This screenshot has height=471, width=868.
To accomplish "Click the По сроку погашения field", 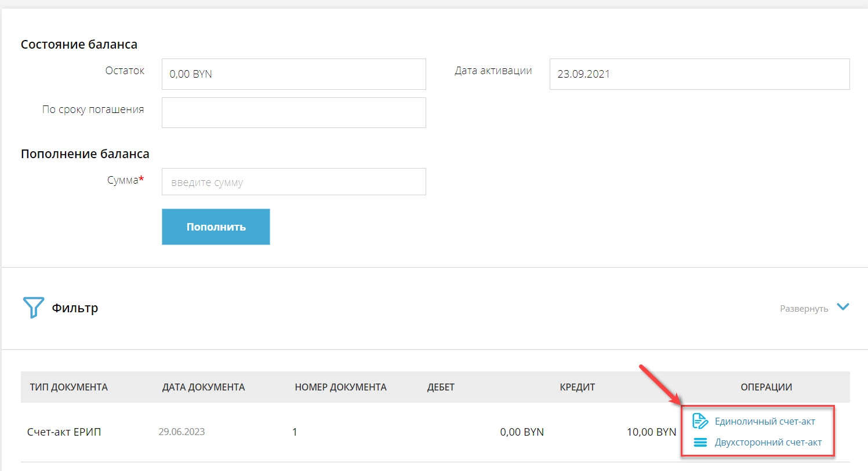I will 293,112.
